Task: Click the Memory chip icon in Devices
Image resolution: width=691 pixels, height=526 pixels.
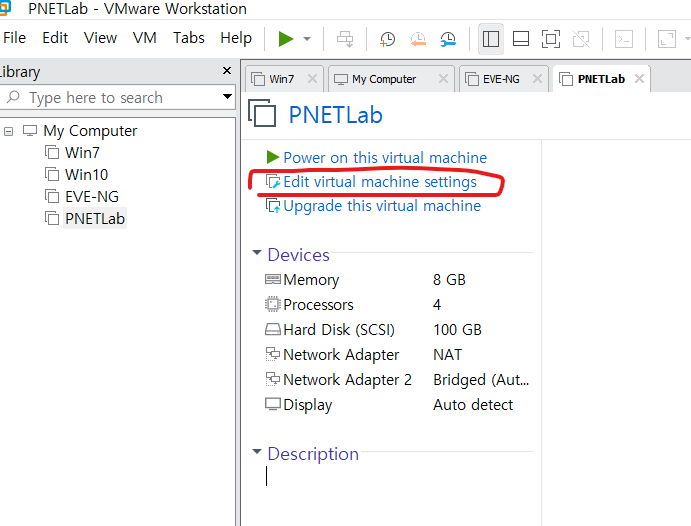Action: point(273,279)
